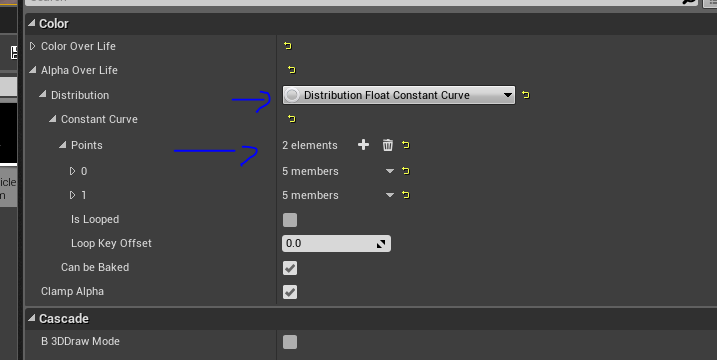Viewport: 717px width, 360px height.
Task: Add a new element to Points
Action: (364, 145)
